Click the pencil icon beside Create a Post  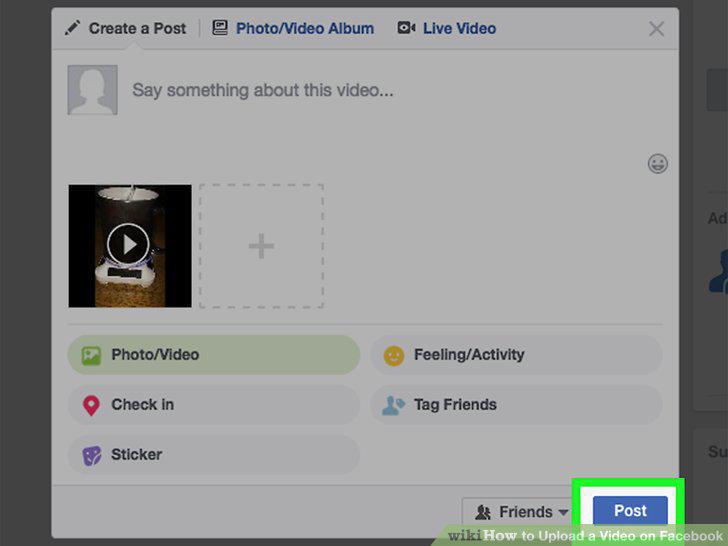[x=72, y=28]
